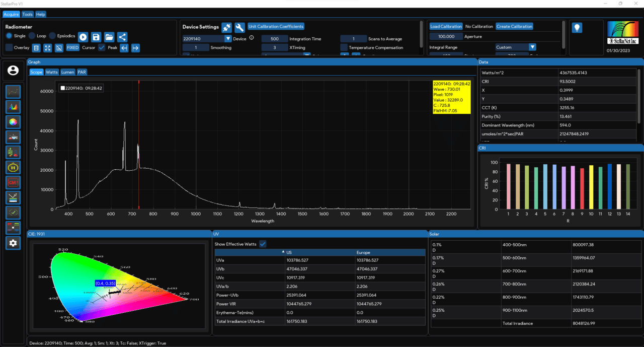This screenshot has height=347, width=644.
Task: Select the H hazard analysis sidebar icon
Action: (13, 167)
